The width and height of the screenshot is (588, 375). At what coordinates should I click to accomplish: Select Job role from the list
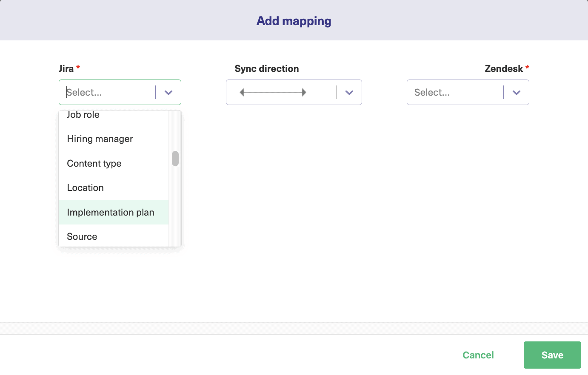(x=83, y=114)
